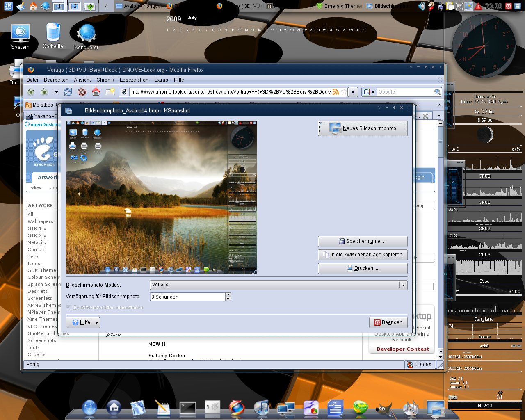Click the Google search field
525x420 pixels.
click(x=405, y=92)
